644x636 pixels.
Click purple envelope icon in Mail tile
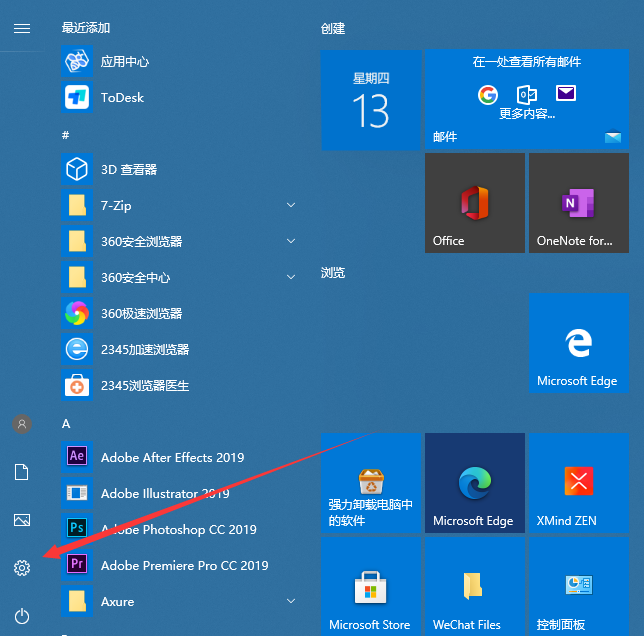tap(566, 93)
